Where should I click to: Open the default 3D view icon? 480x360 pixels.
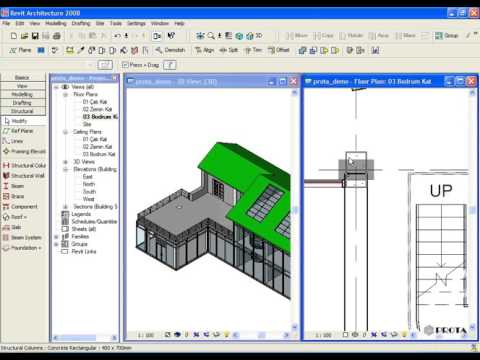(253, 36)
